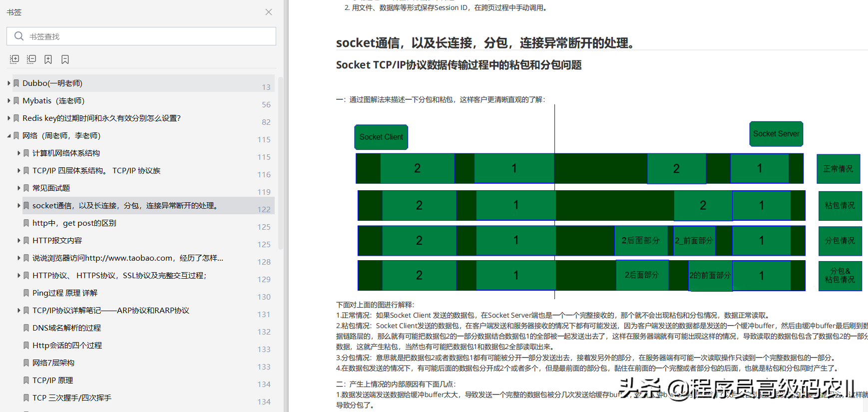The height and width of the screenshot is (412, 868).
Task: Open bookmark Mybatis (连老师)
Action: (53, 100)
